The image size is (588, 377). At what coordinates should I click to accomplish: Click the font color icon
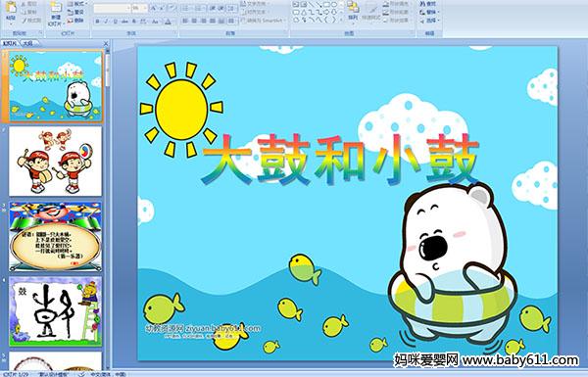tap(168, 22)
